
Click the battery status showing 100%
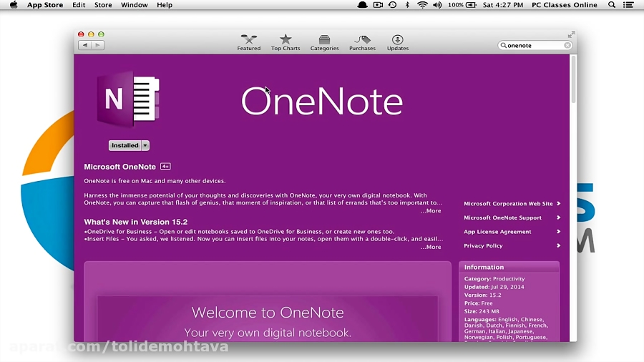click(462, 5)
